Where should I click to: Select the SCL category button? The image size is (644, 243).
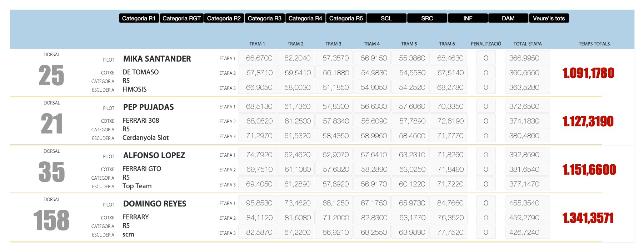point(386,18)
